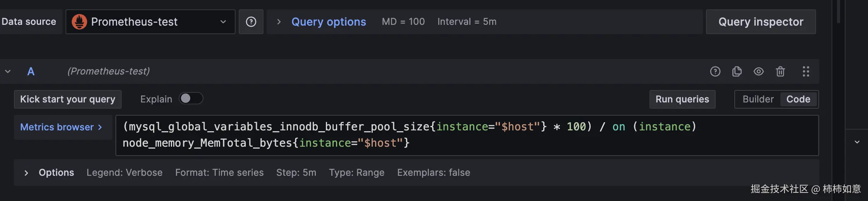Screen dimensions: 868x201
Task: Enable the Explain toggle switch
Action: pyautogui.click(x=191, y=99)
